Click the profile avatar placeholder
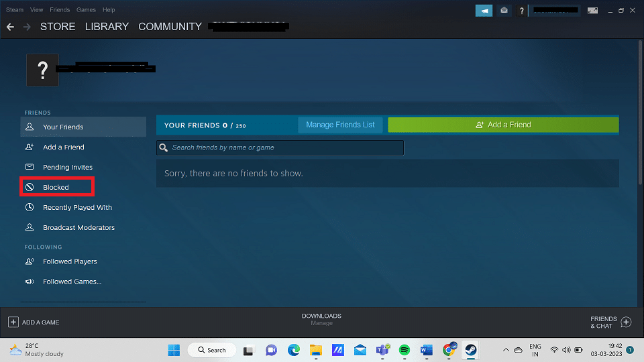This screenshot has width=644, height=362. pos(43,70)
